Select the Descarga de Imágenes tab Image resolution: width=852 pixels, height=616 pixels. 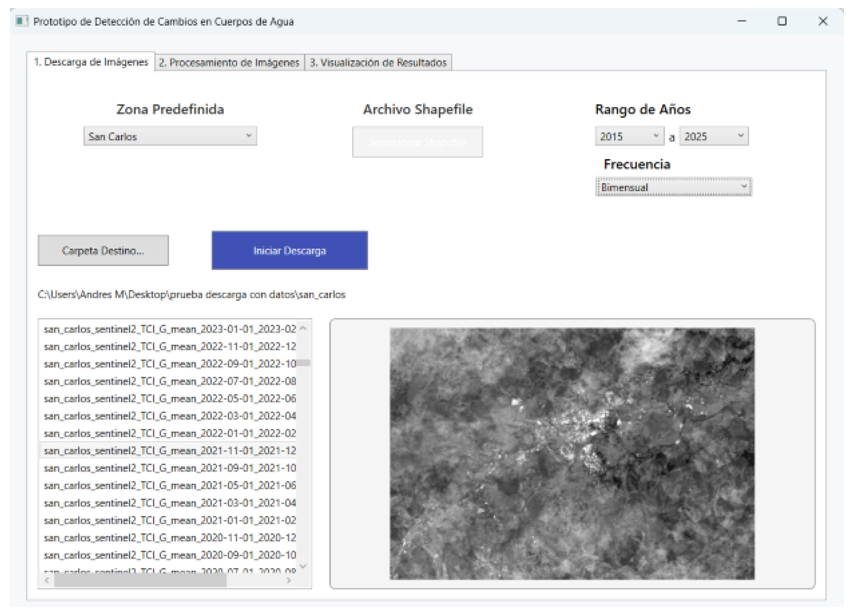[91, 62]
